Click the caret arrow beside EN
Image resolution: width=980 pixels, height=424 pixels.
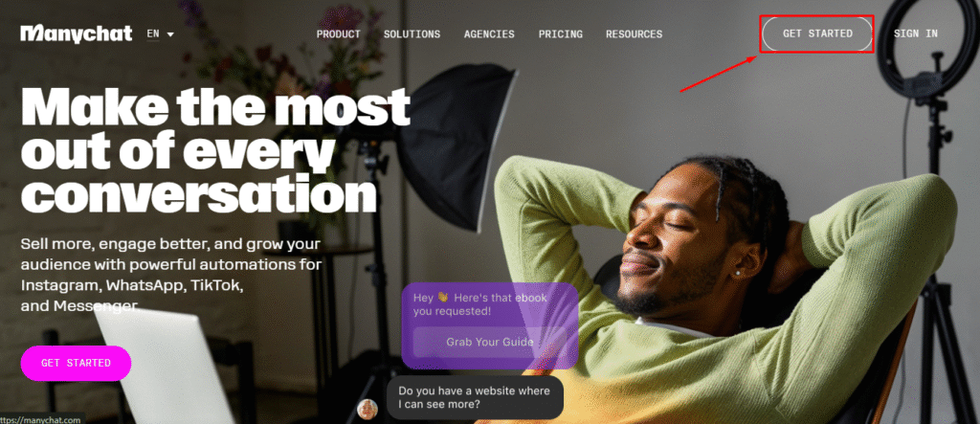coord(170,34)
